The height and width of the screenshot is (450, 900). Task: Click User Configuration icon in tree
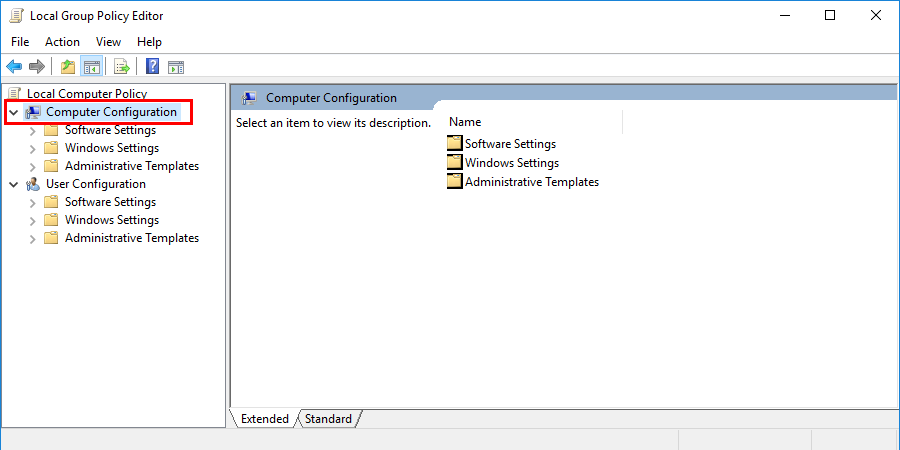click(x=33, y=184)
